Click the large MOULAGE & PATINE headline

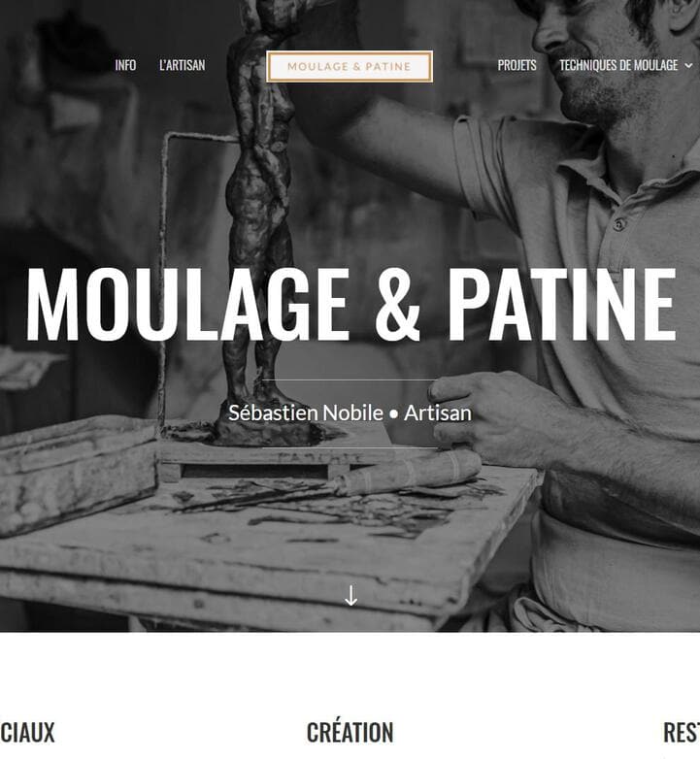[350, 304]
